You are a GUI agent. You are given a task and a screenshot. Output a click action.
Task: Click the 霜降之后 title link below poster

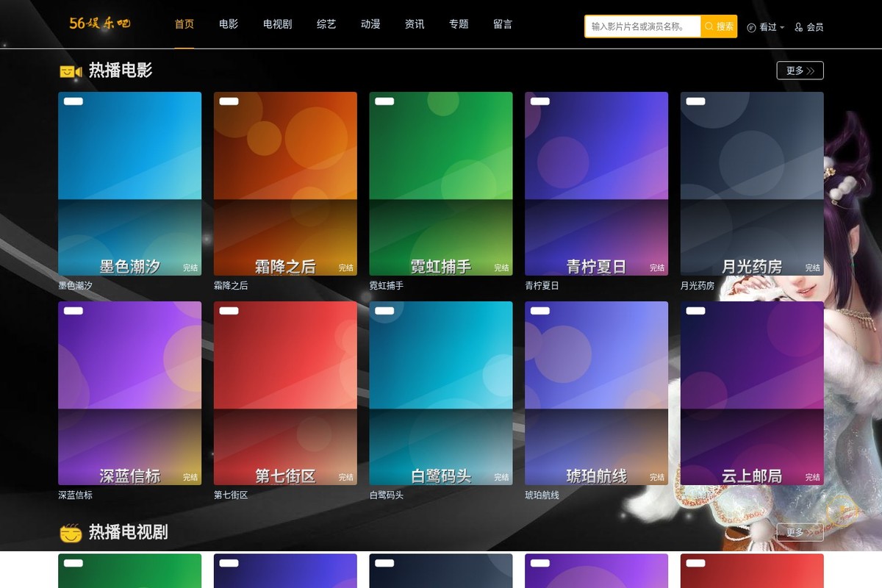[x=231, y=285]
